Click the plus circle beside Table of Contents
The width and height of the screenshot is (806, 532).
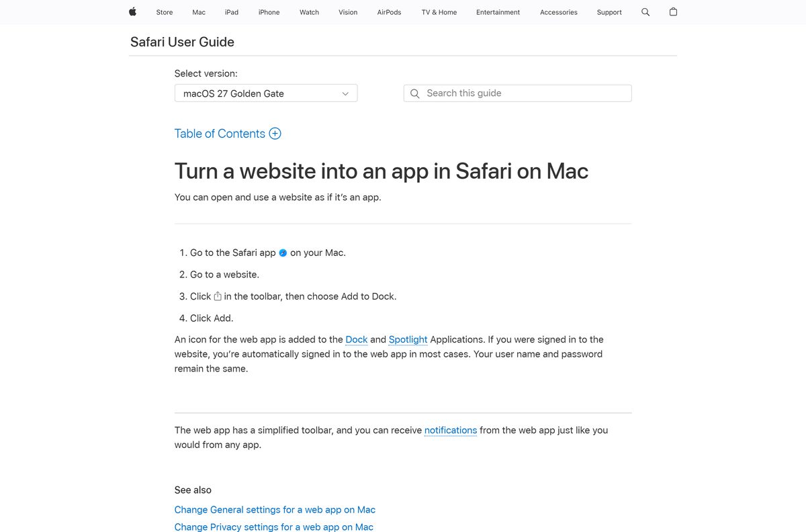pos(275,133)
